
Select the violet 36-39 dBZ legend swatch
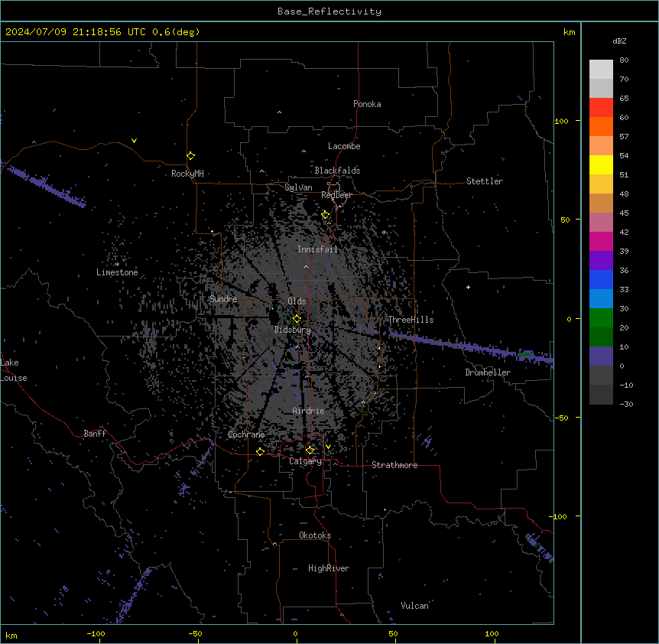point(601,260)
